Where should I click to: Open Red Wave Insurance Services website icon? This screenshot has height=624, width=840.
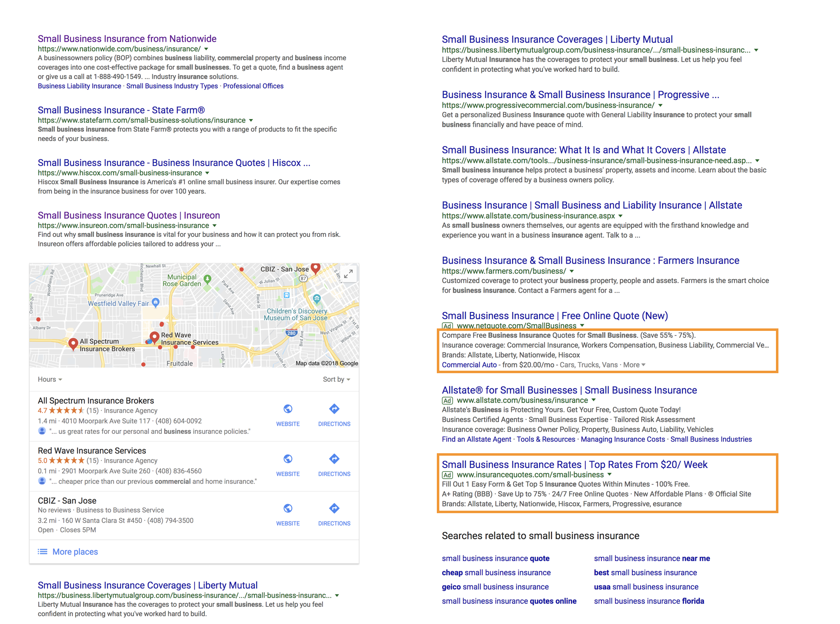[x=288, y=459]
